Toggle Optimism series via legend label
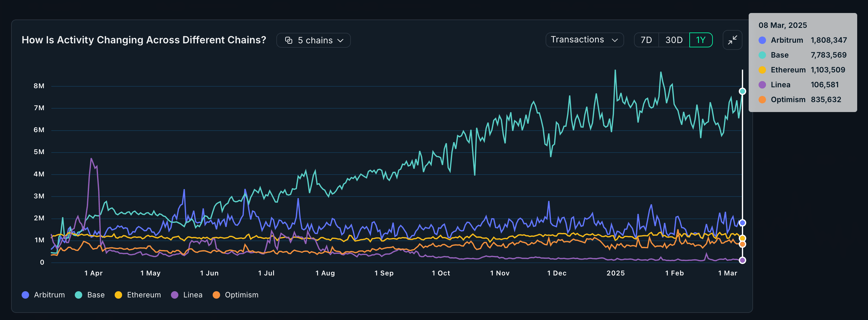This screenshot has height=320, width=868. [241, 295]
